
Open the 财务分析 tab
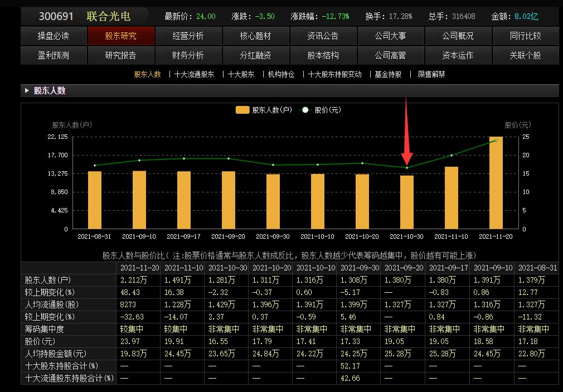coord(188,55)
